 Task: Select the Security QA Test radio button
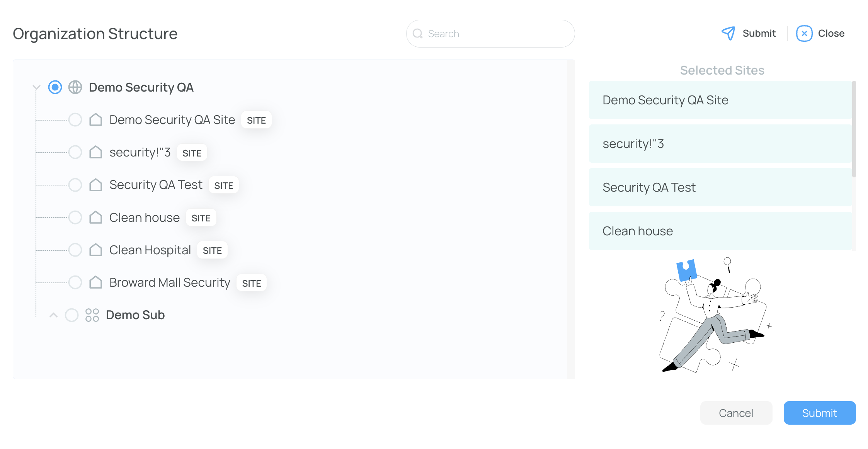pyautogui.click(x=75, y=185)
